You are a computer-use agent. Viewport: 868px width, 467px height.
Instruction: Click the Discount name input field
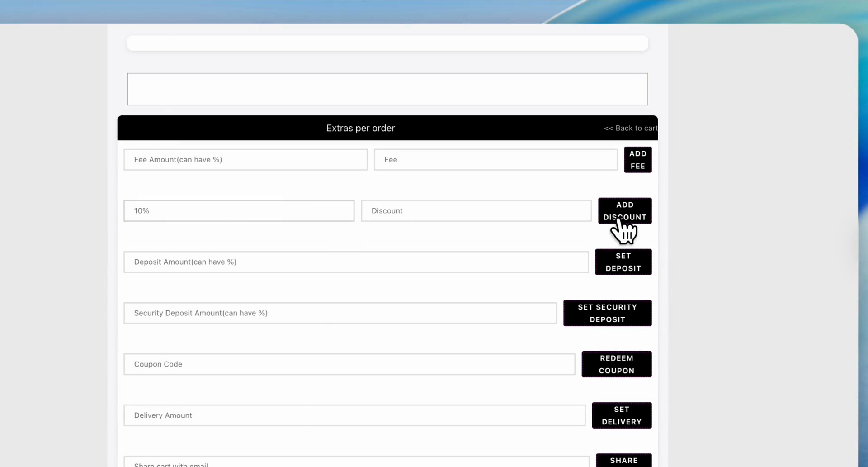[x=476, y=210]
